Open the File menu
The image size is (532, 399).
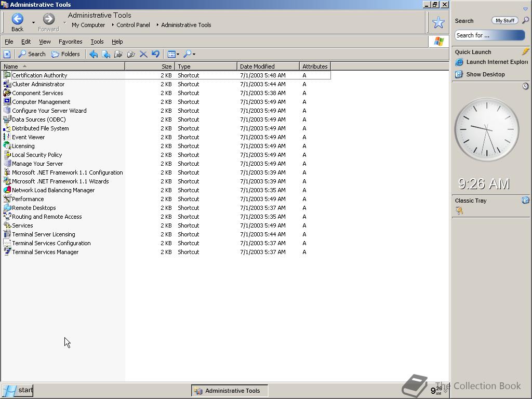point(9,42)
